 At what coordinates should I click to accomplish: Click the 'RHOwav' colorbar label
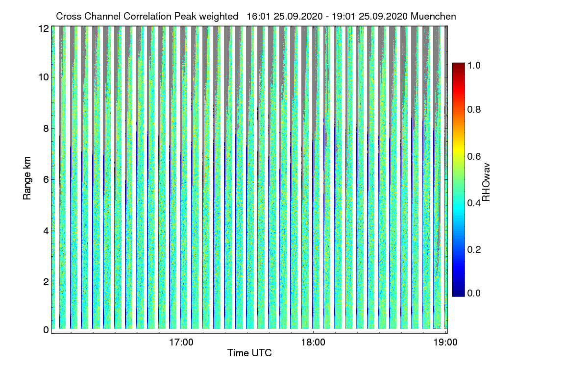(x=486, y=182)
